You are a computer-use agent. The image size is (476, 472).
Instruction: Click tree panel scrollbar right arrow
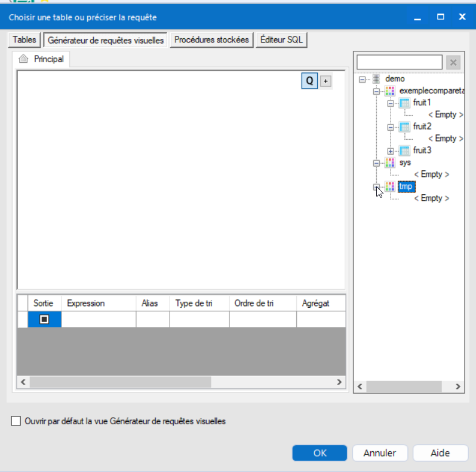coord(458,387)
